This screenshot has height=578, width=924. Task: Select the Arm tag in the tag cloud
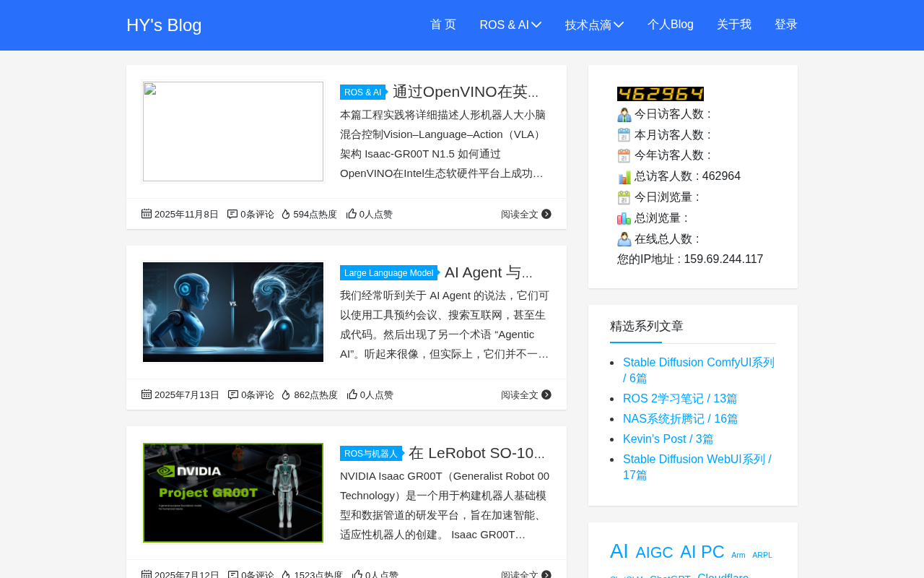738,556
